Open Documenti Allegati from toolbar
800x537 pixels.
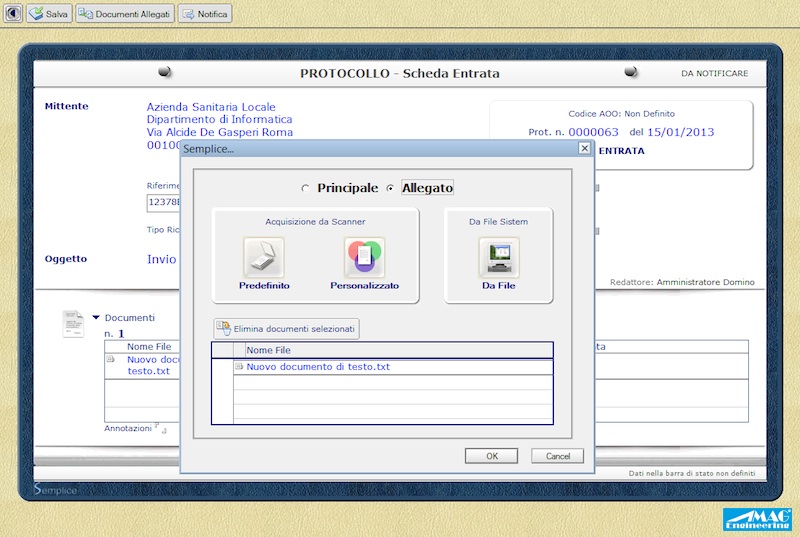pyautogui.click(x=124, y=14)
